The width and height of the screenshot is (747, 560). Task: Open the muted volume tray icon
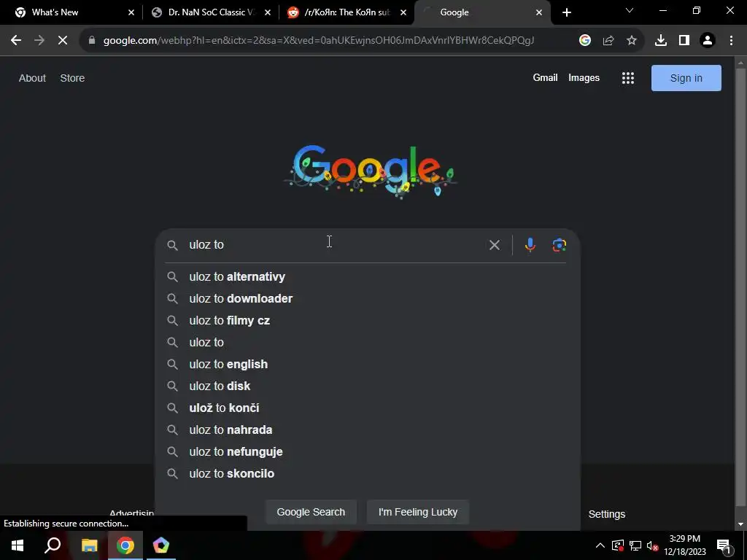tap(653, 545)
